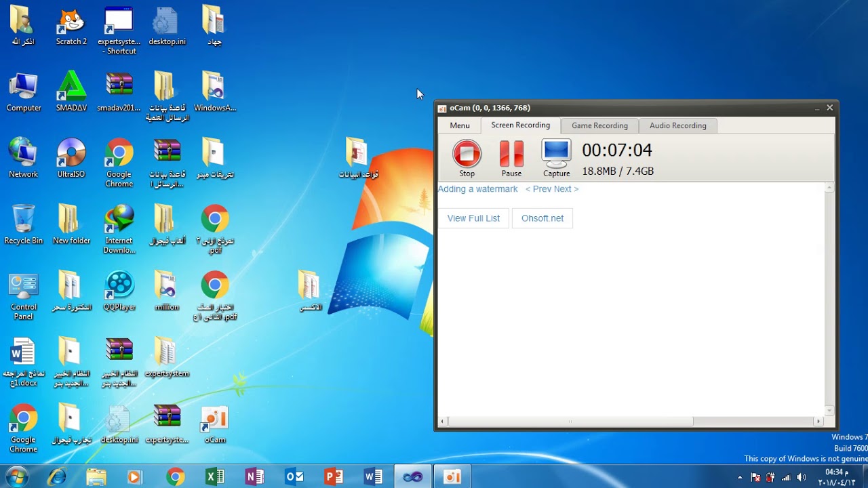Image resolution: width=868 pixels, height=488 pixels.
Task: Switch to the Game Recording tab
Action: pyautogui.click(x=599, y=125)
